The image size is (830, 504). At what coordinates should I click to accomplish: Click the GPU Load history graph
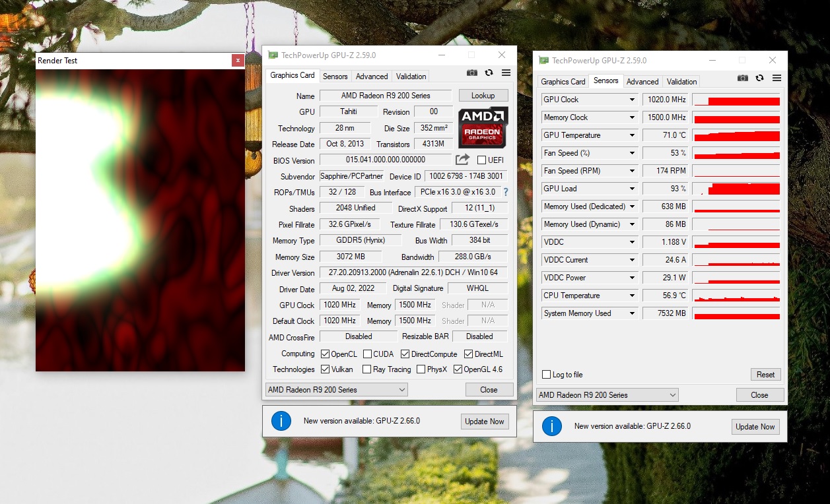tap(736, 189)
